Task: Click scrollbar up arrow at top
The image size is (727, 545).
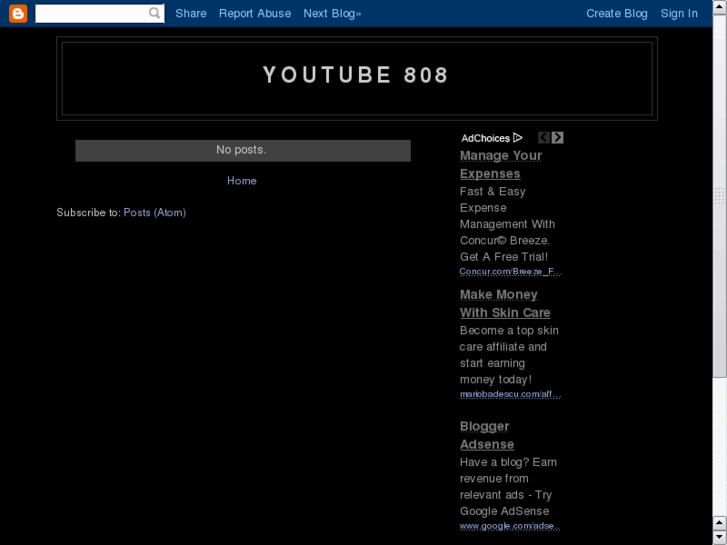Action: pos(720,8)
